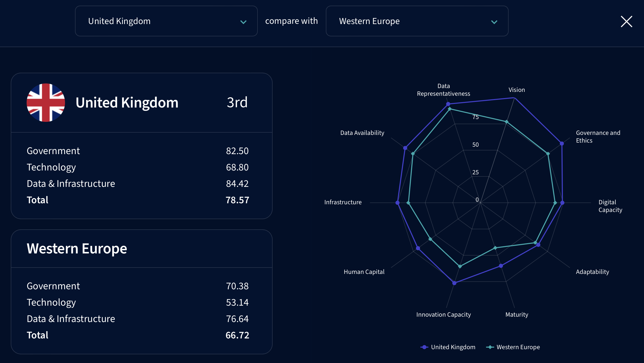The height and width of the screenshot is (363, 644).
Task: Click UK Total score 78.57
Action: tap(237, 200)
